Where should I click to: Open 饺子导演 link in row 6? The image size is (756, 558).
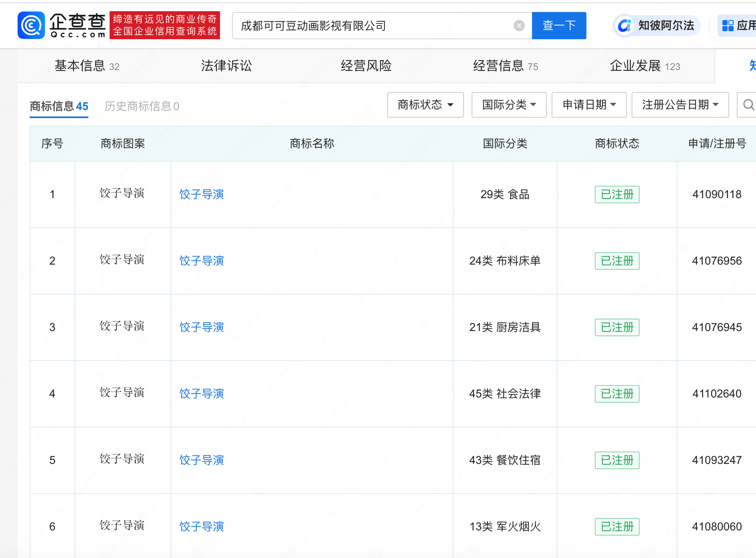(x=201, y=527)
